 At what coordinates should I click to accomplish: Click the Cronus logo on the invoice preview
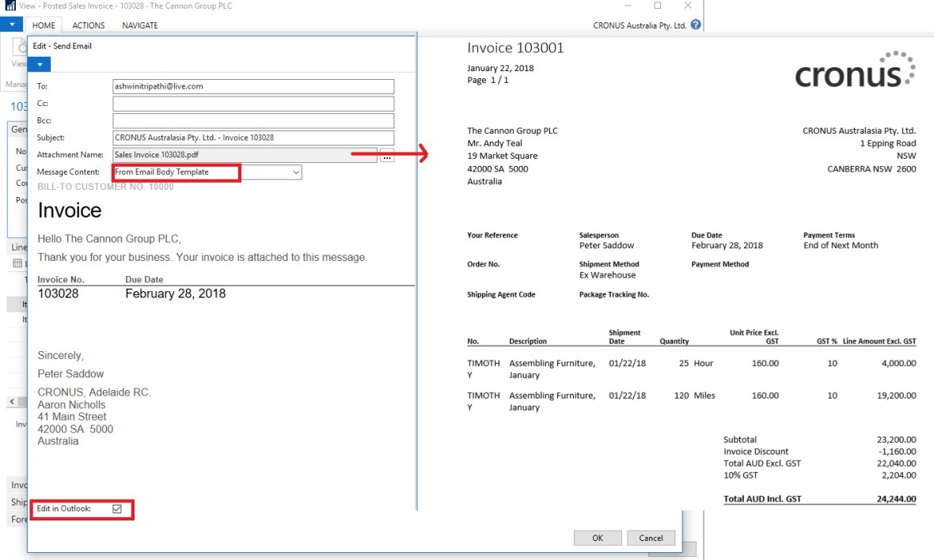(855, 70)
